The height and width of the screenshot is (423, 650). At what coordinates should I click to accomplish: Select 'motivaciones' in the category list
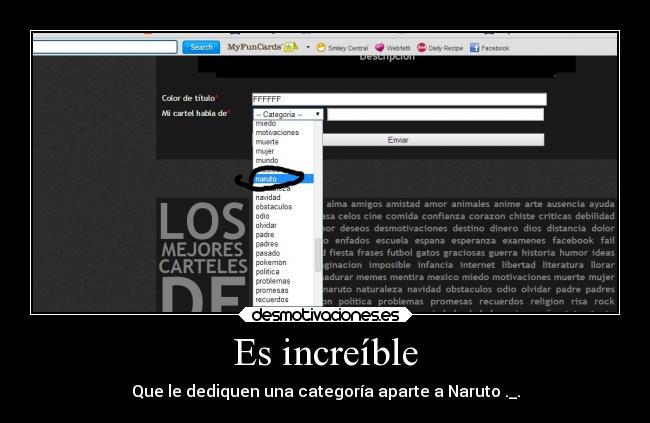click(x=277, y=133)
